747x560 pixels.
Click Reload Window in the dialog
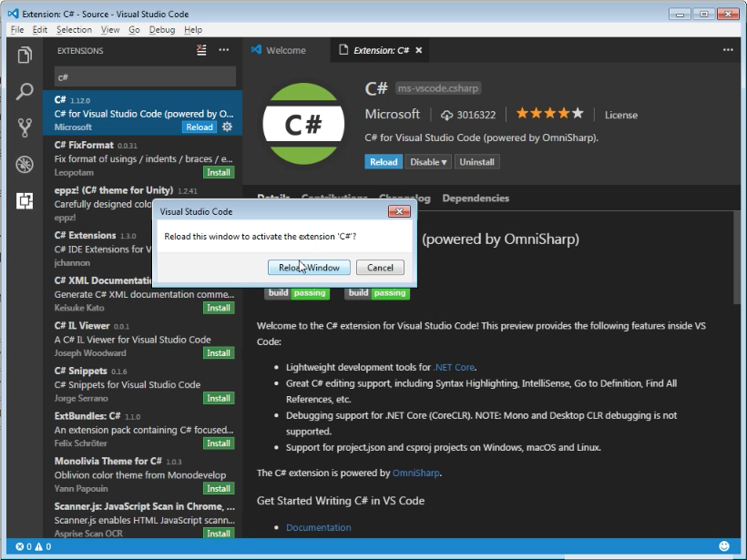pyautogui.click(x=309, y=268)
